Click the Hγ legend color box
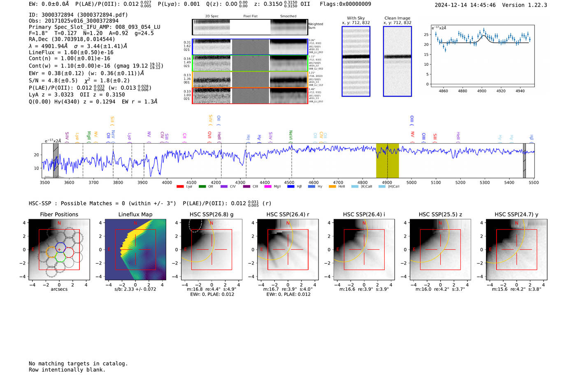The width and height of the screenshot is (576, 392). tap(311, 186)
